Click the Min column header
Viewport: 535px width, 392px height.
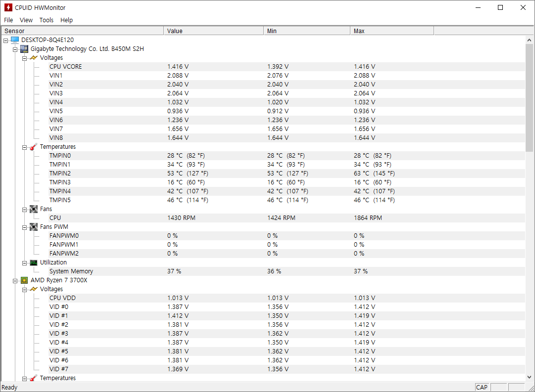click(x=307, y=31)
